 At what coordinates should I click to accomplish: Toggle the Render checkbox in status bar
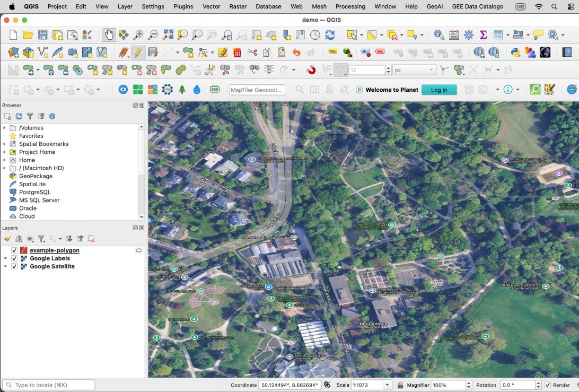click(x=548, y=385)
